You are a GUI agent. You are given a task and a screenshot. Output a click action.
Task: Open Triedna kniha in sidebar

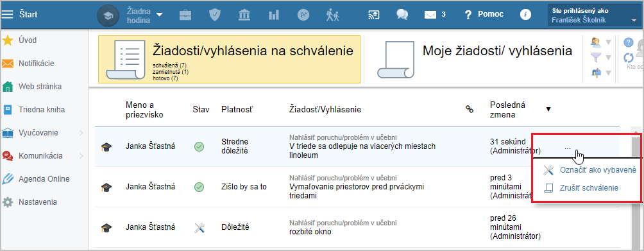click(x=42, y=110)
